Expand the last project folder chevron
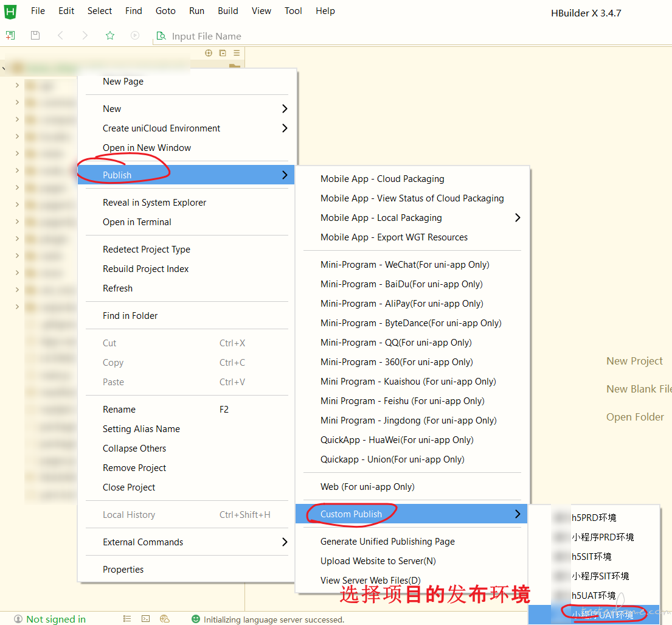This screenshot has height=625, width=672. click(x=17, y=307)
